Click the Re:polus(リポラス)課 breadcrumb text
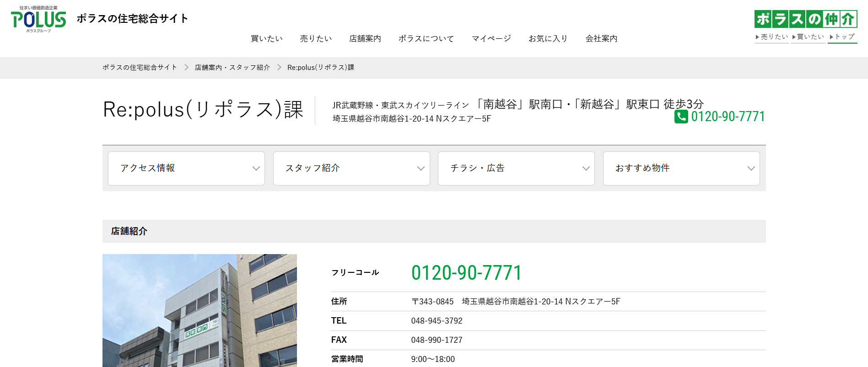868x367 pixels. 321,67
